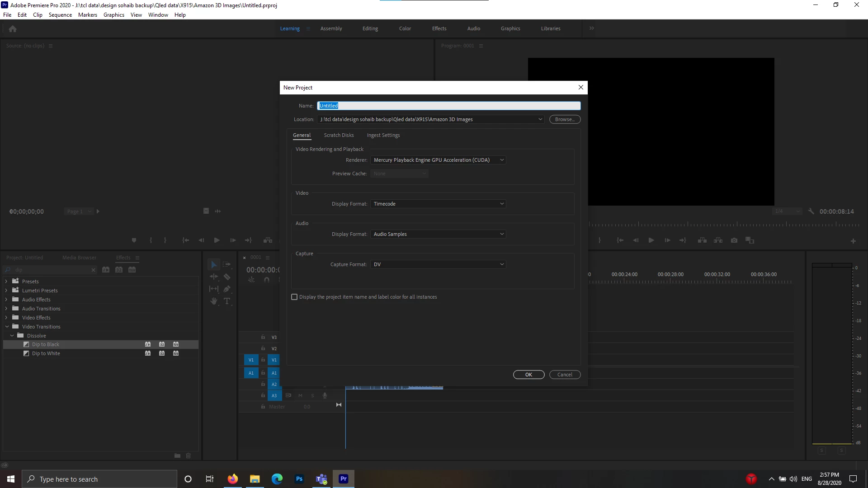Click the project Name text field
This screenshot has height=488, width=868.
pos(448,106)
